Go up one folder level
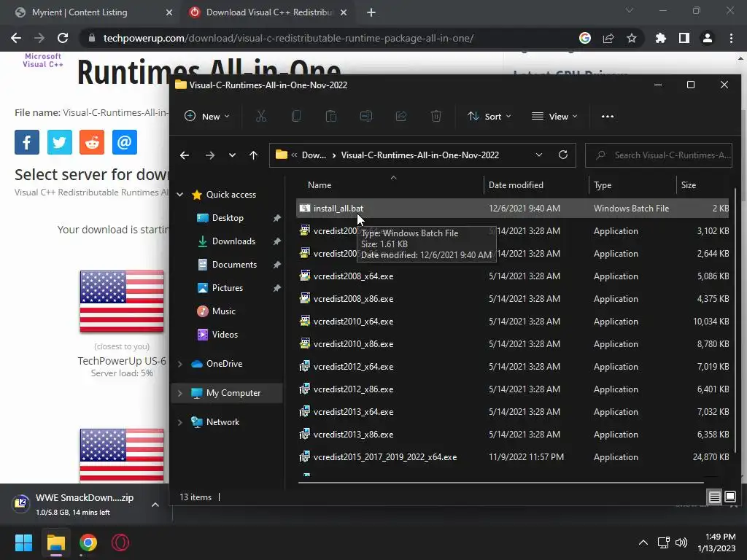Viewport: 747px width, 560px height. click(x=253, y=155)
